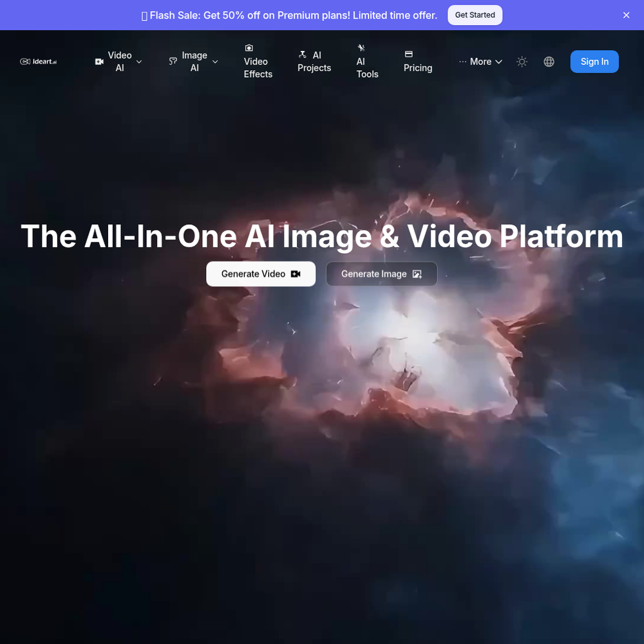Dismiss the Flash Sale banner
The image size is (644, 644).
[627, 15]
